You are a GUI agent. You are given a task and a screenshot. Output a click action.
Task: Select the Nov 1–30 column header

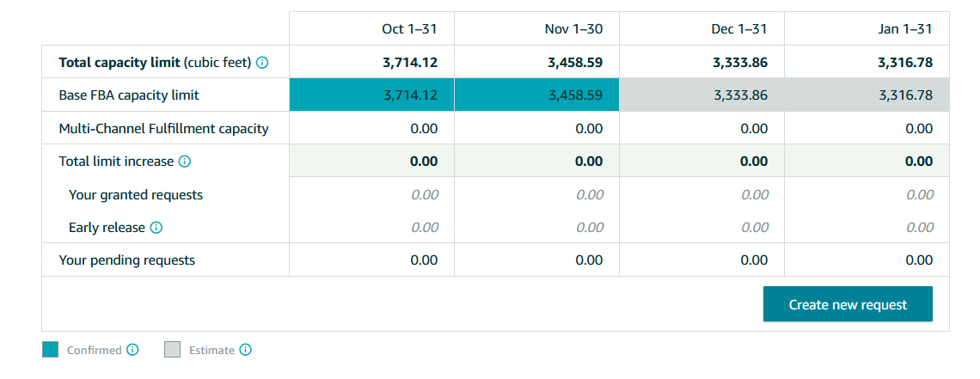click(x=573, y=28)
